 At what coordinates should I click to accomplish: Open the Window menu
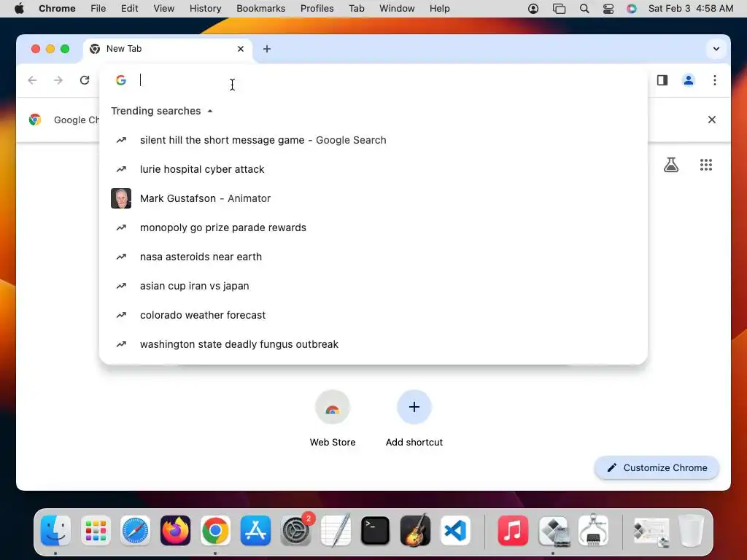coord(397,9)
